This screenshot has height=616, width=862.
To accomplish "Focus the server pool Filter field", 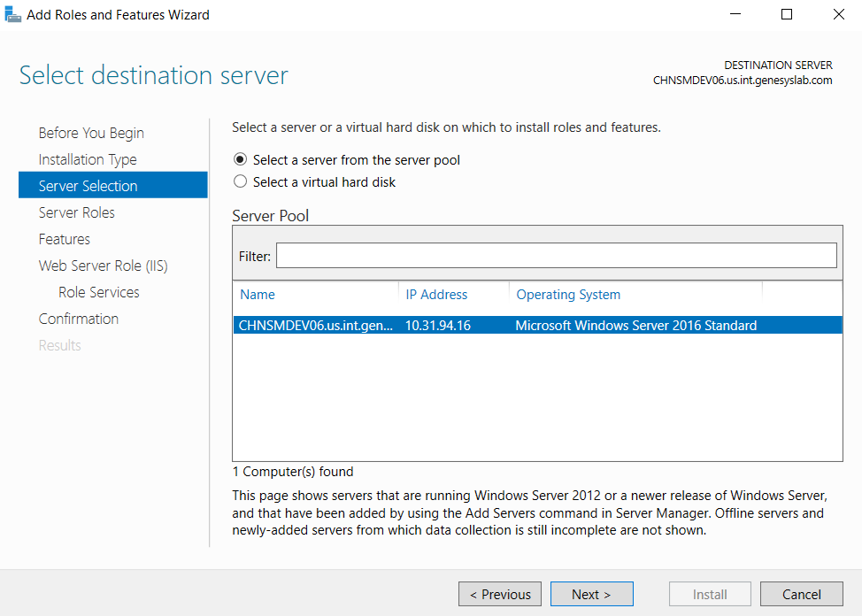I will [x=557, y=256].
